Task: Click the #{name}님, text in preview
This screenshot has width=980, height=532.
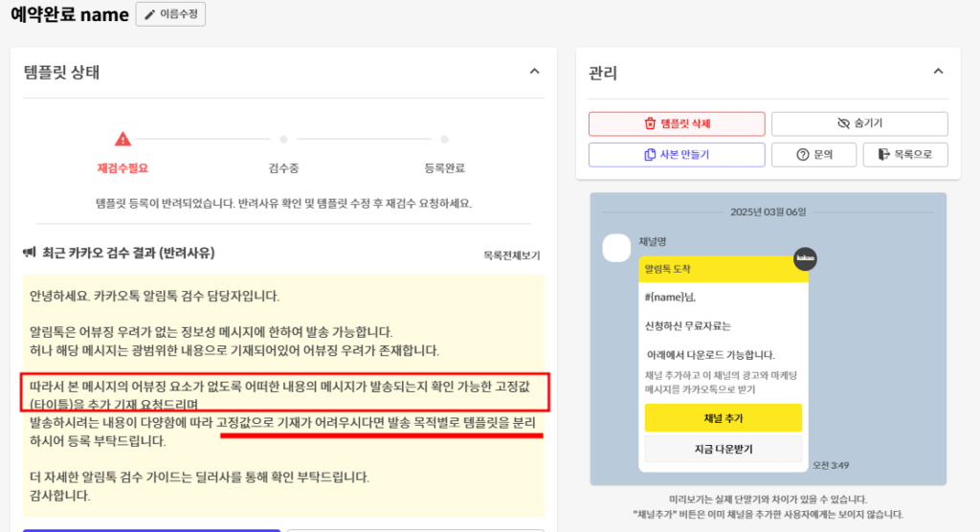Action: (670, 297)
